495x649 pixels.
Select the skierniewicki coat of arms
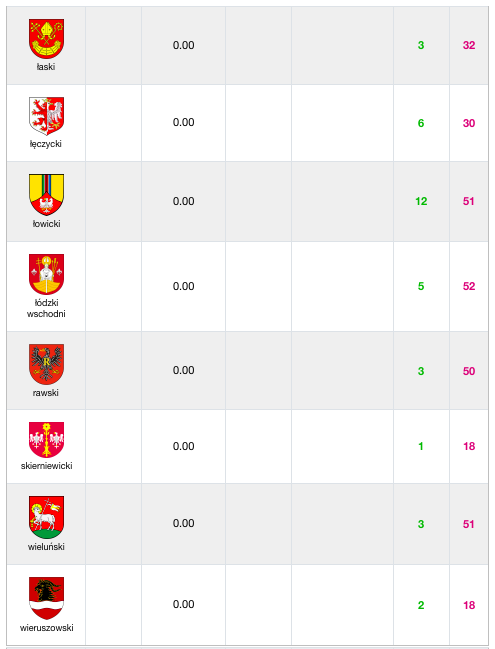coord(46,440)
